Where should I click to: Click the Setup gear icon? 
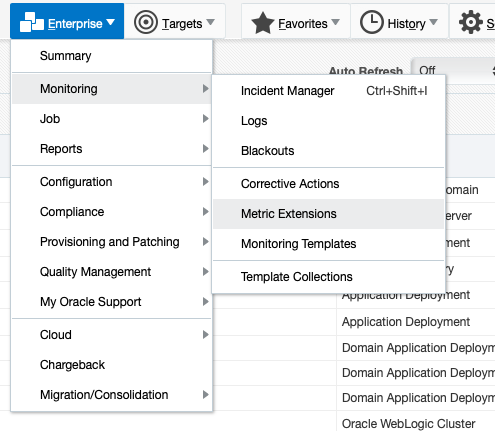[471, 22]
